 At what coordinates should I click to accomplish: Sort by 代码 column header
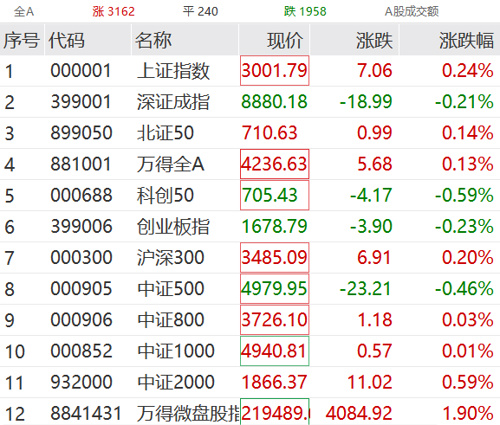(x=66, y=41)
